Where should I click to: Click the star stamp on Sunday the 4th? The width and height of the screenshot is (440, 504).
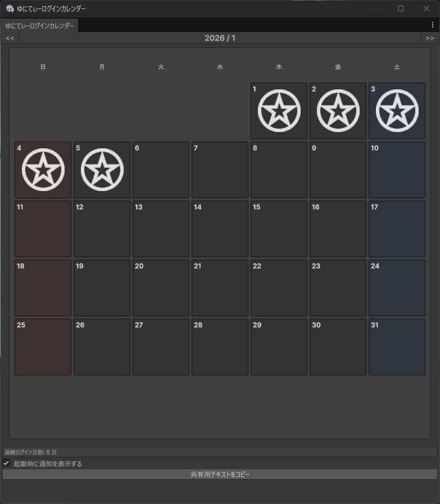(x=43, y=170)
